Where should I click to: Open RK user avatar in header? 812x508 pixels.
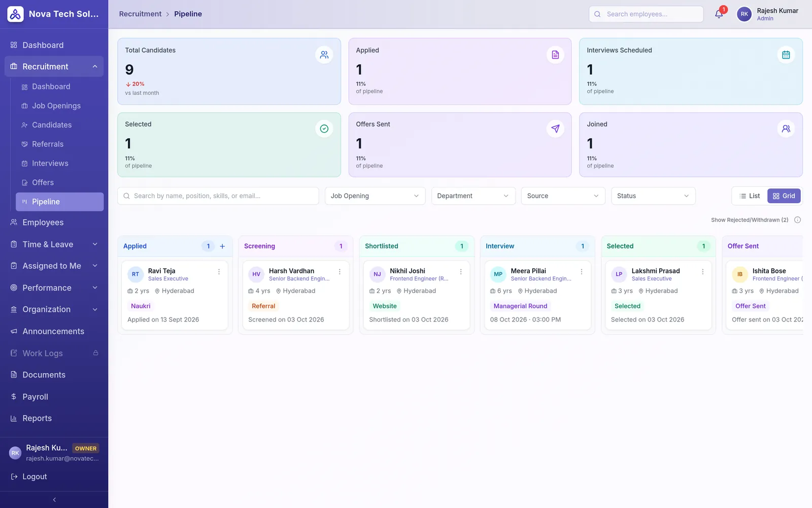click(x=744, y=14)
